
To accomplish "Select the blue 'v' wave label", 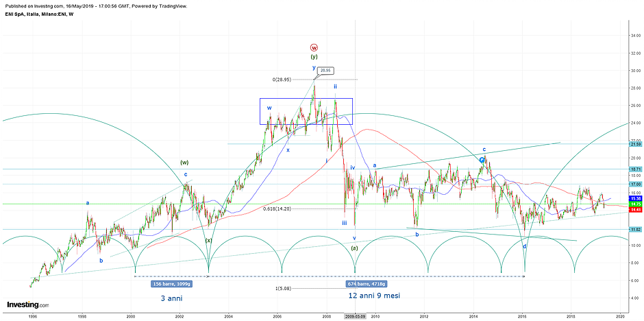I will click(x=354, y=238).
